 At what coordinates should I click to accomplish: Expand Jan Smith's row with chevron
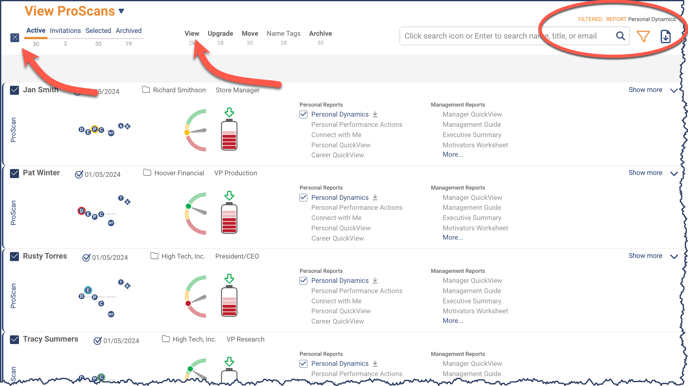(674, 90)
